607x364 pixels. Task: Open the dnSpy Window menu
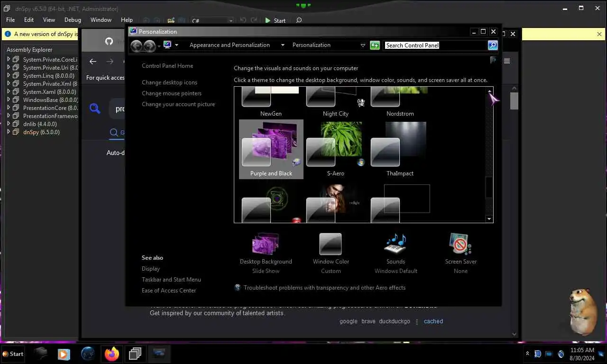tap(101, 20)
